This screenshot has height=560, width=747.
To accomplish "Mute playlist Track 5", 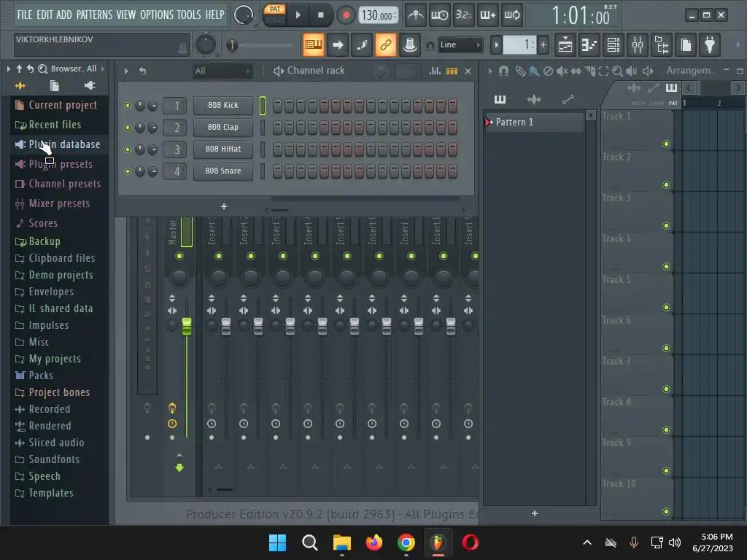I will pyautogui.click(x=667, y=308).
